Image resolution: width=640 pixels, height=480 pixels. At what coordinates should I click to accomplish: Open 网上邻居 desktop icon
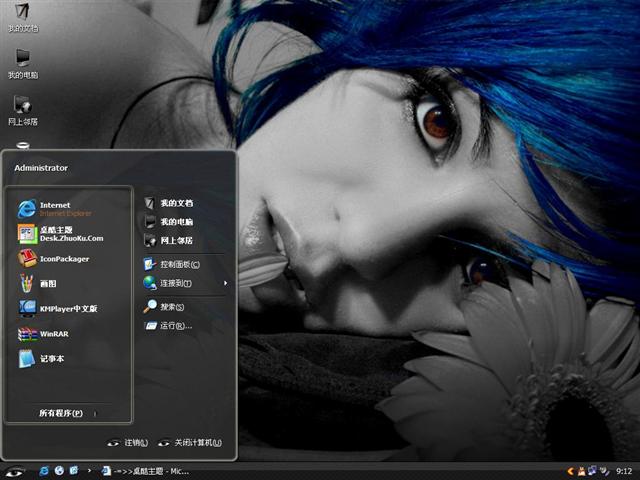(x=22, y=108)
